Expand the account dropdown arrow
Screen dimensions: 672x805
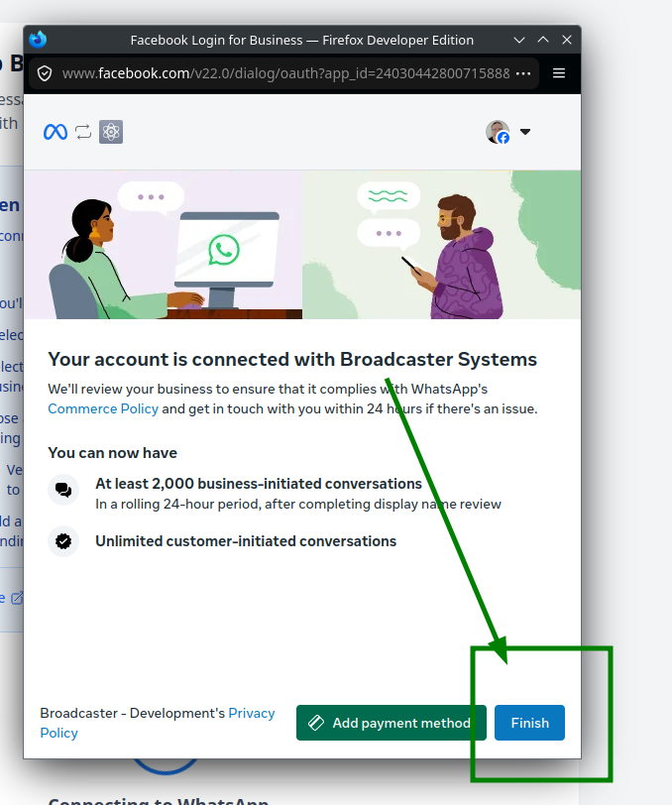tap(524, 132)
